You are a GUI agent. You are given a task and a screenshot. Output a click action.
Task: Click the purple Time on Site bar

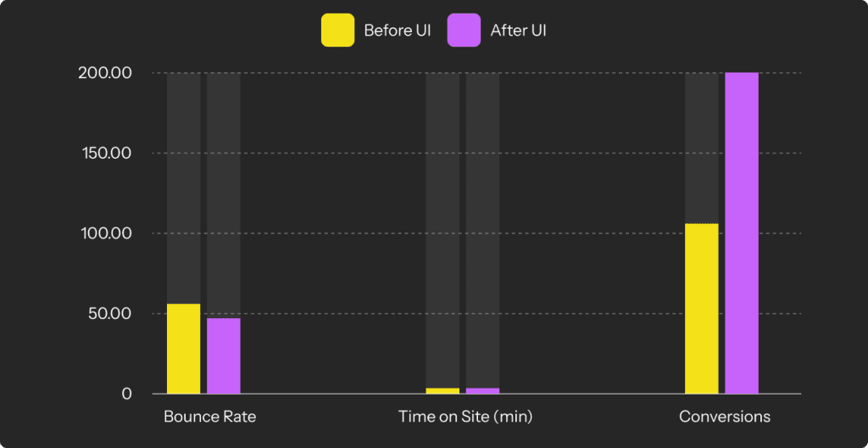482,390
